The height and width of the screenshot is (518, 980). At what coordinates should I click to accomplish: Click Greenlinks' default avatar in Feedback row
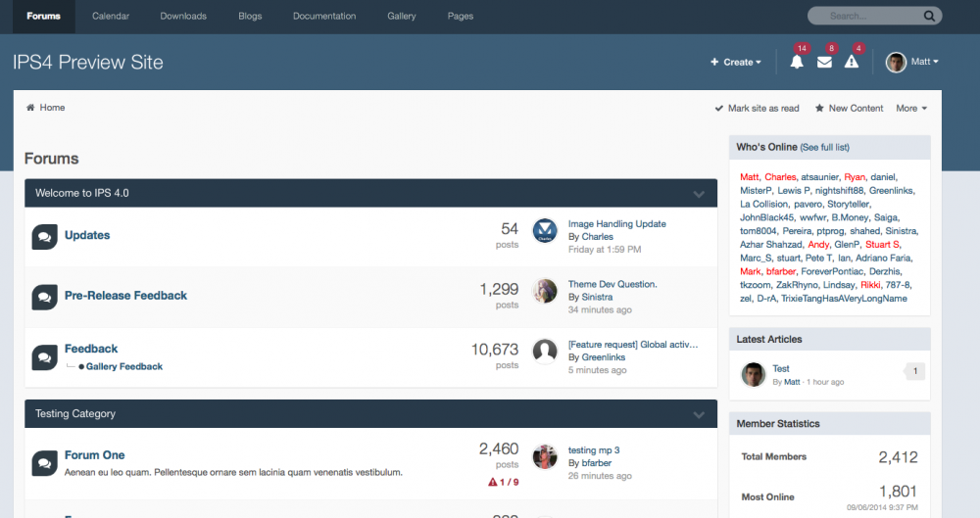pyautogui.click(x=544, y=352)
